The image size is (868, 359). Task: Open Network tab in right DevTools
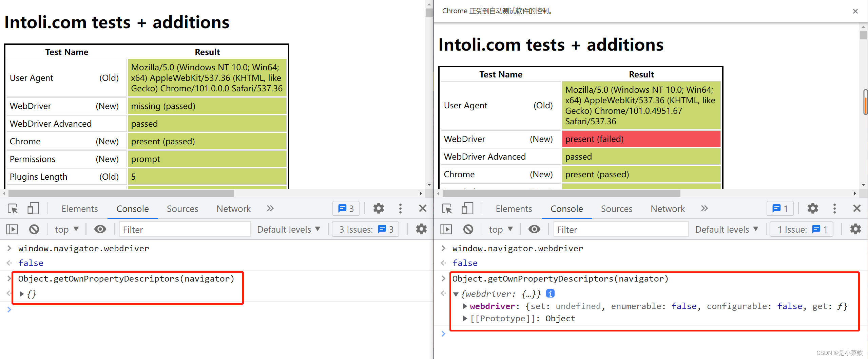668,209
